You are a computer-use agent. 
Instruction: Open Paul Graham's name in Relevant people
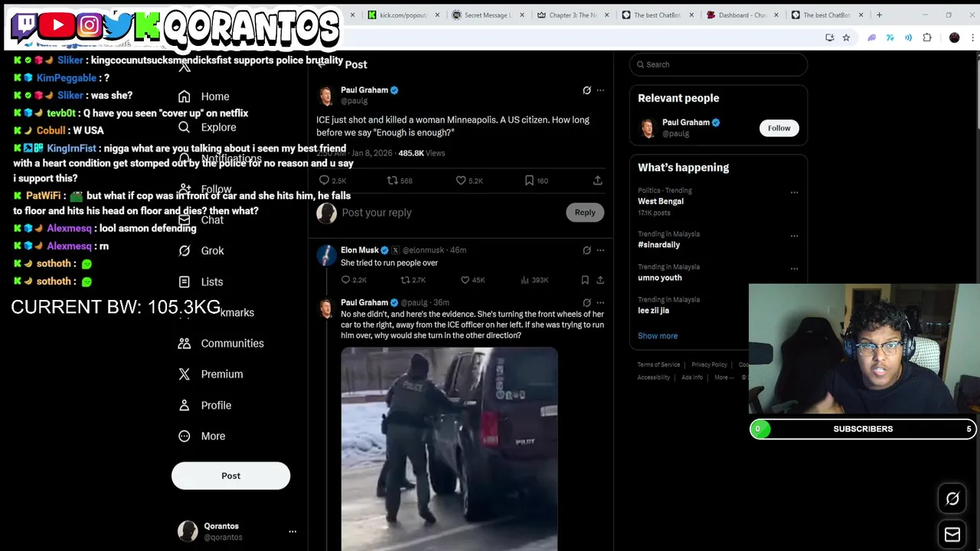[685, 122]
